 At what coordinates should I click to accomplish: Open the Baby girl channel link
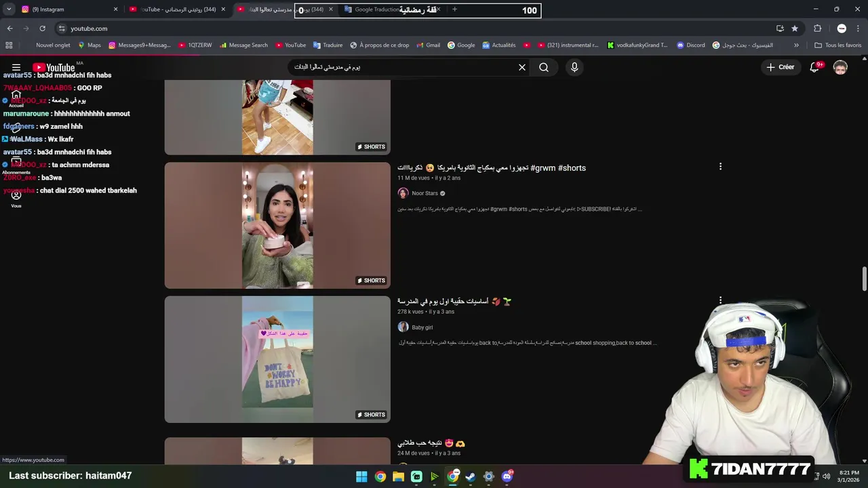[422, 327]
